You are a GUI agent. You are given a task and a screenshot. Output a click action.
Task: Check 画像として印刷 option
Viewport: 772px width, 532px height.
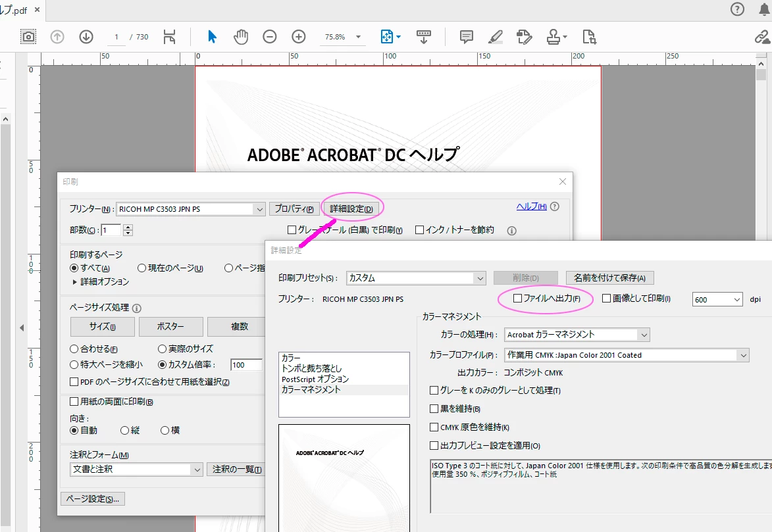(x=607, y=299)
